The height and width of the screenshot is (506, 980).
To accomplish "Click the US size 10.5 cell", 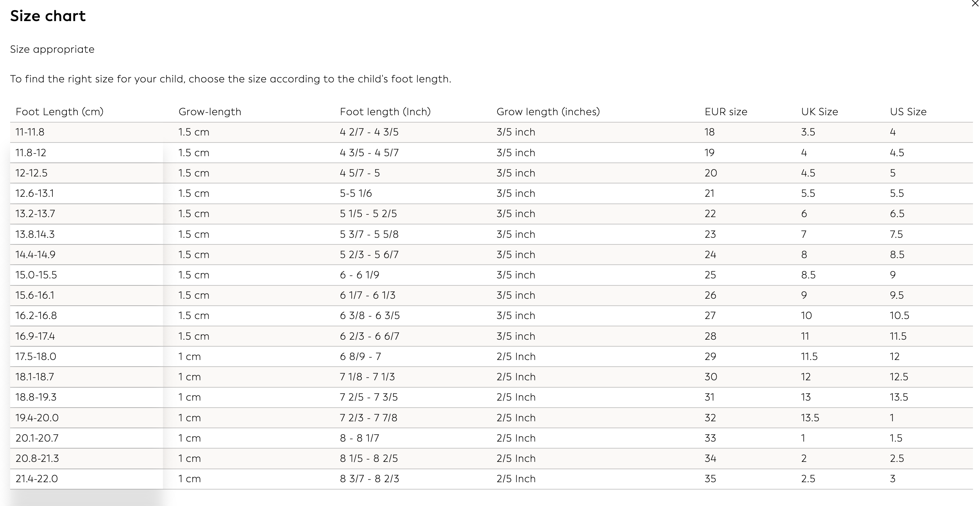I will tap(899, 315).
